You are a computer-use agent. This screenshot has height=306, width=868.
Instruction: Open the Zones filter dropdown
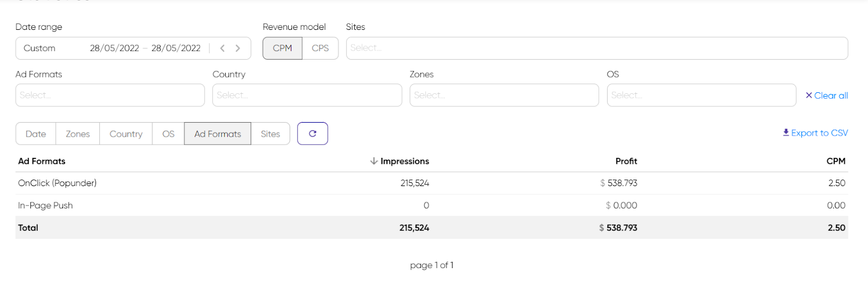coord(504,95)
